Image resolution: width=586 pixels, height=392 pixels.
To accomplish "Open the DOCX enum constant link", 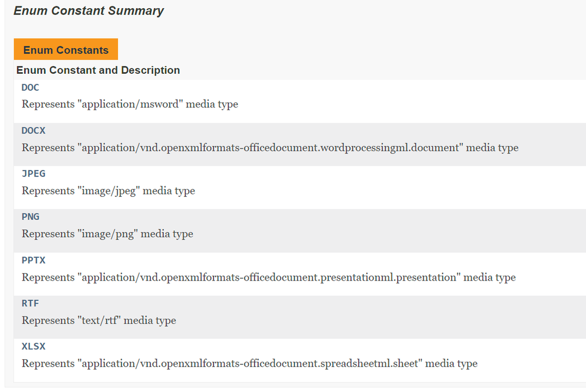I will (x=33, y=131).
